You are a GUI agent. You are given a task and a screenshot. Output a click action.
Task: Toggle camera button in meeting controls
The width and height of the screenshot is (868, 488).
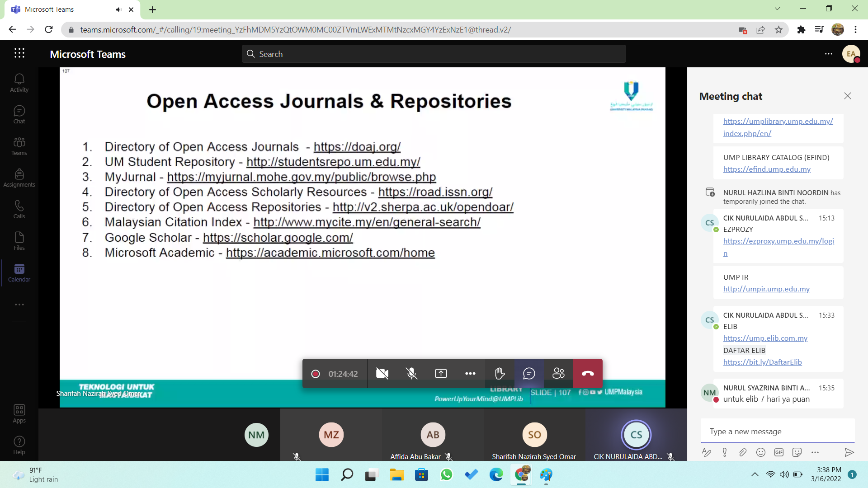[x=382, y=374]
